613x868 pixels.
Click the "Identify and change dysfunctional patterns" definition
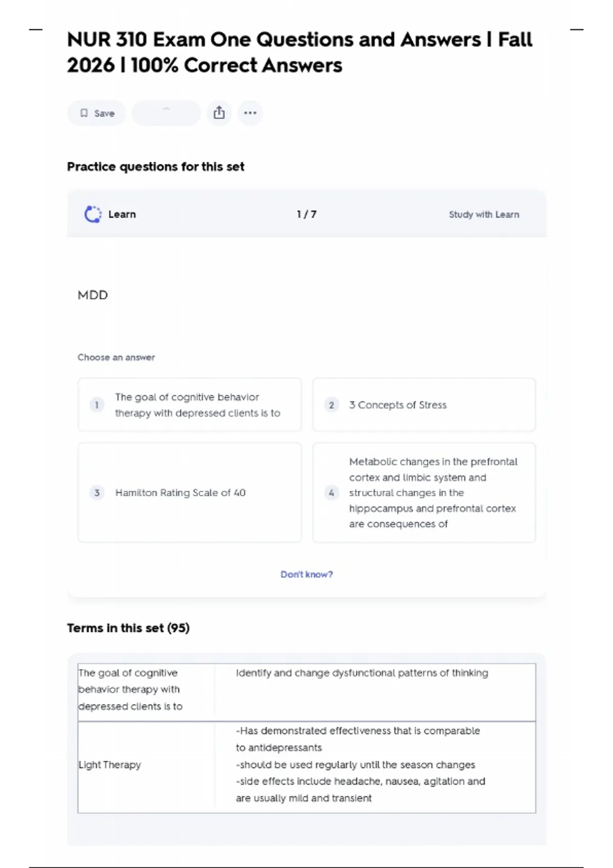point(362,673)
